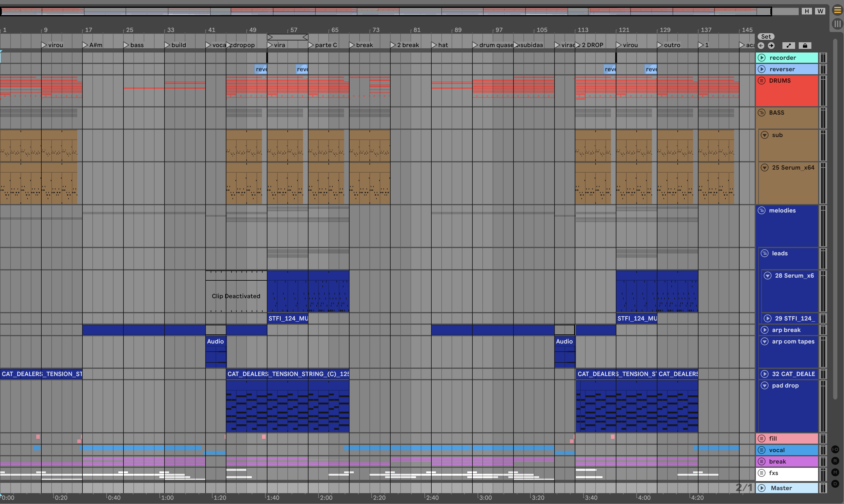Click the pink fill track color header
The image size is (844, 504).
coord(788,439)
